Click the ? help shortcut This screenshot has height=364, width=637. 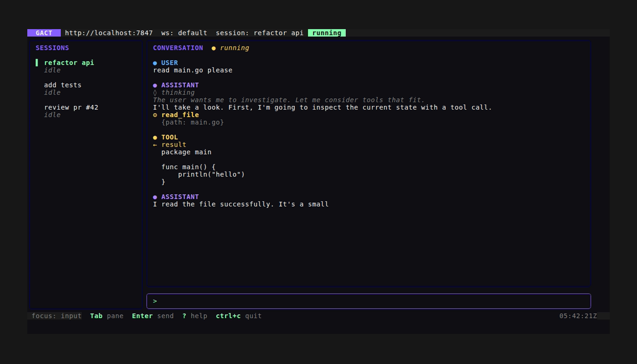195,316
